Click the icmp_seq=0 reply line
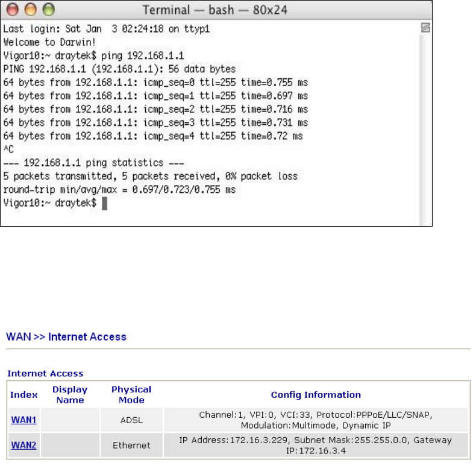This screenshot has height=469, width=476. coord(155,83)
